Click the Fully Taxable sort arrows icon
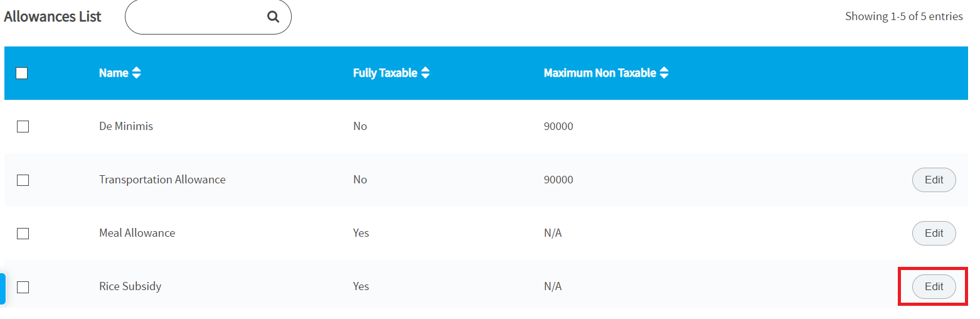980x319 pixels. 425,73
